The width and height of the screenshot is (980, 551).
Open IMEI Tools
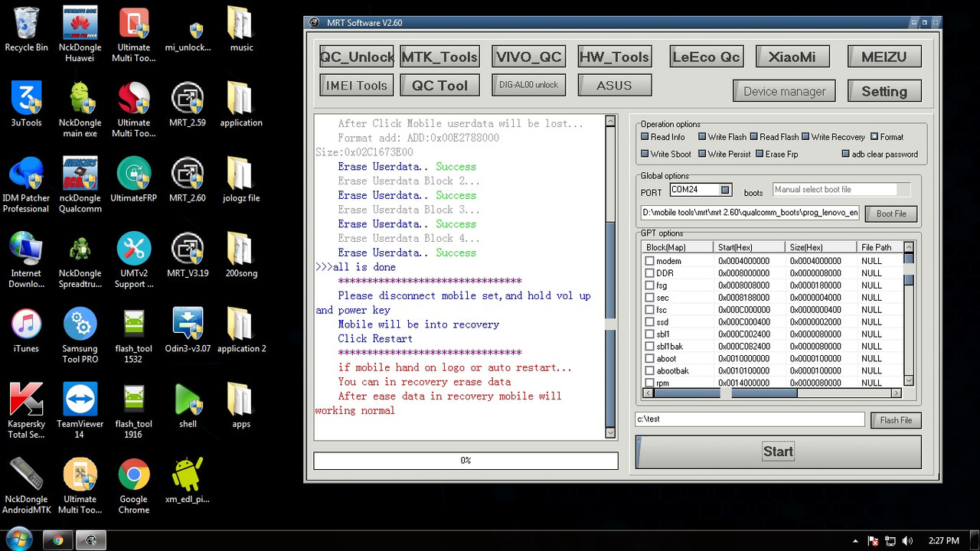pyautogui.click(x=357, y=85)
